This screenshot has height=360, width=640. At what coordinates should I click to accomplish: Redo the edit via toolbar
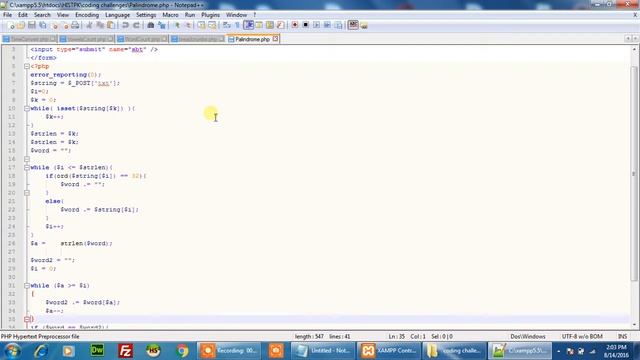136,25
